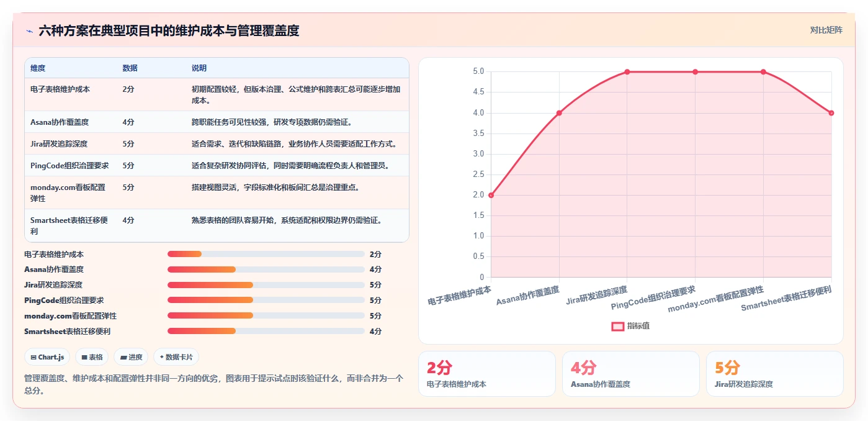
Task: Click the PingCode组织治理要求 x-axis label
Action: tap(653, 298)
